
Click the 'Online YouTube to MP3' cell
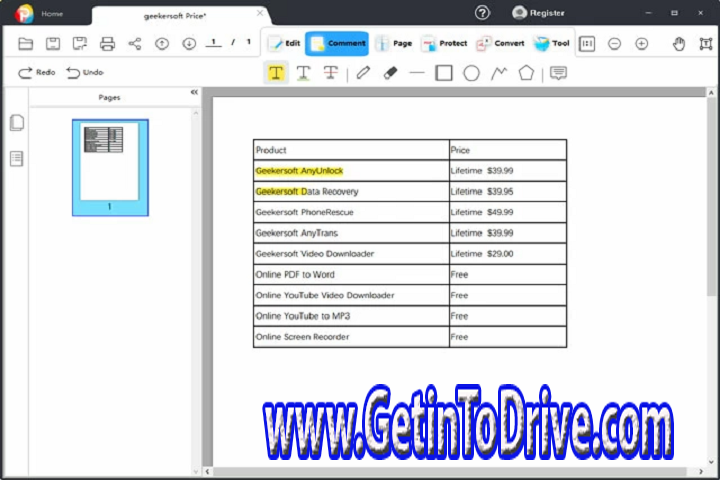351,316
